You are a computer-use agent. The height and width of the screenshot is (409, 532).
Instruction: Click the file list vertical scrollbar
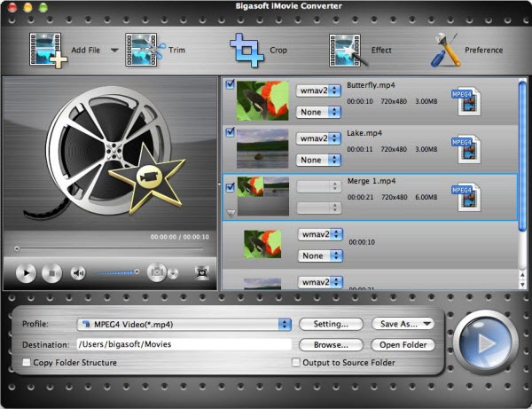point(522,156)
